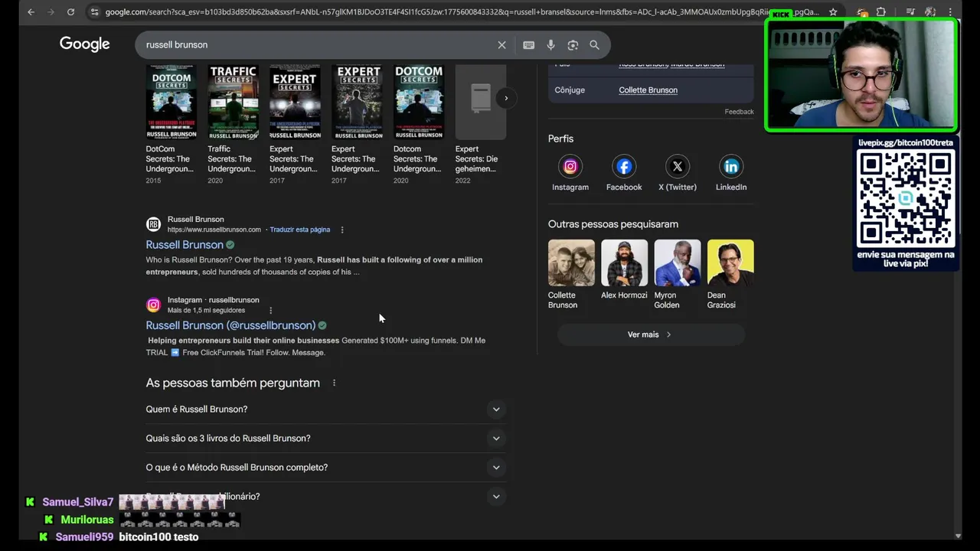
Task: Click the Instagram favicon in search result
Action: [x=153, y=305]
